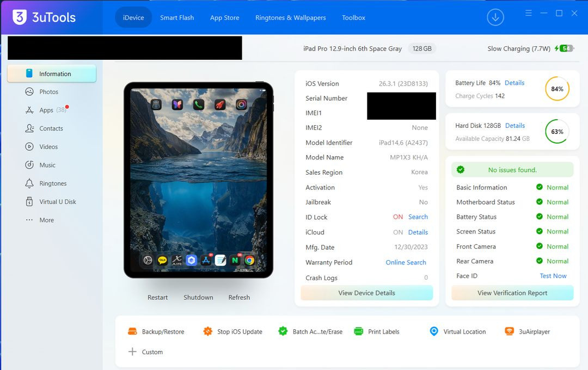Open the Apps sidebar section

tap(46, 110)
